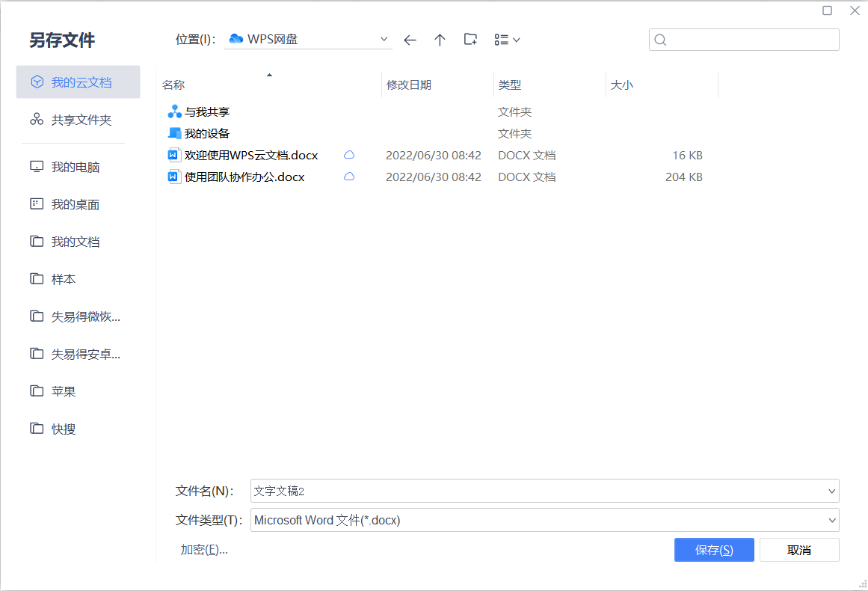Open the 样本 folder shortcut
Image resolution: width=868 pixels, height=591 pixels.
point(78,279)
